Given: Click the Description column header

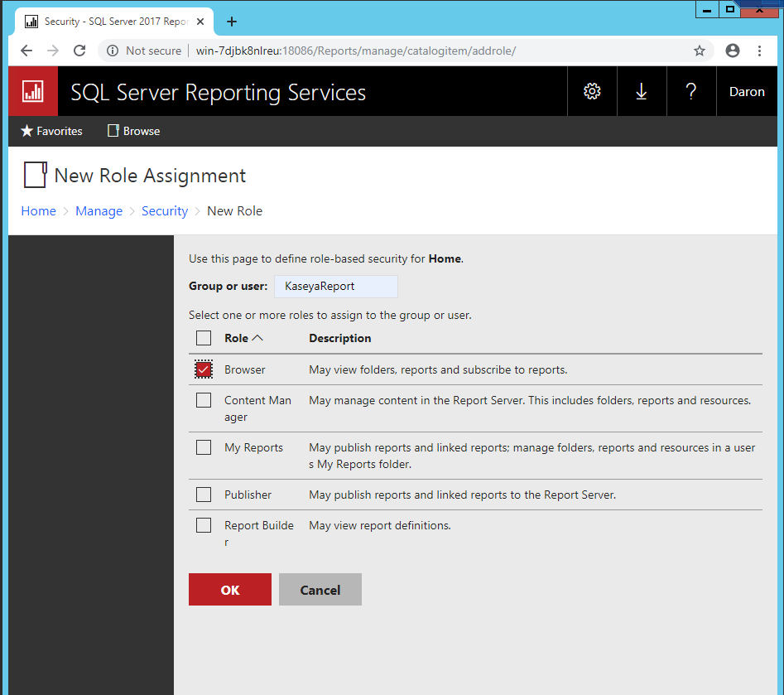Looking at the screenshot, I should click(x=340, y=338).
